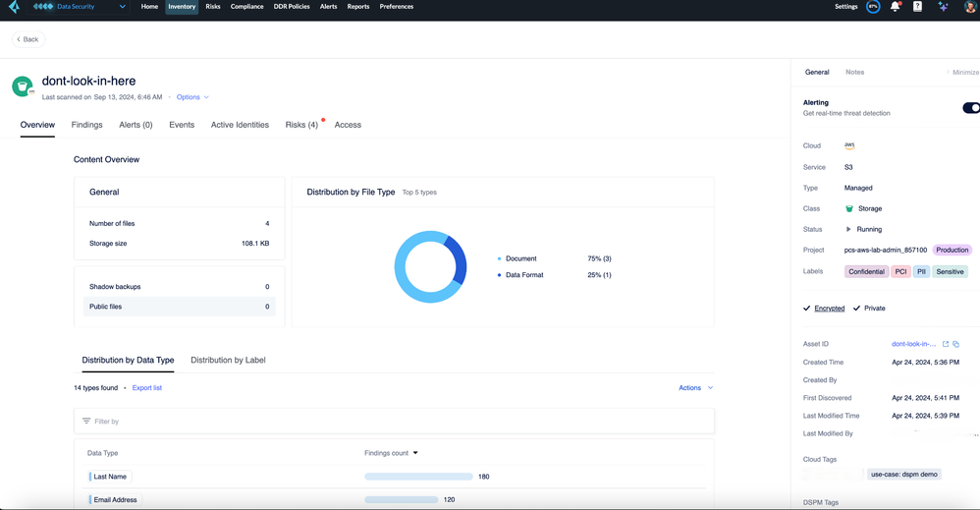This screenshot has width=980, height=510.
Task: Click the 87% progress circle indicator
Action: (x=873, y=7)
